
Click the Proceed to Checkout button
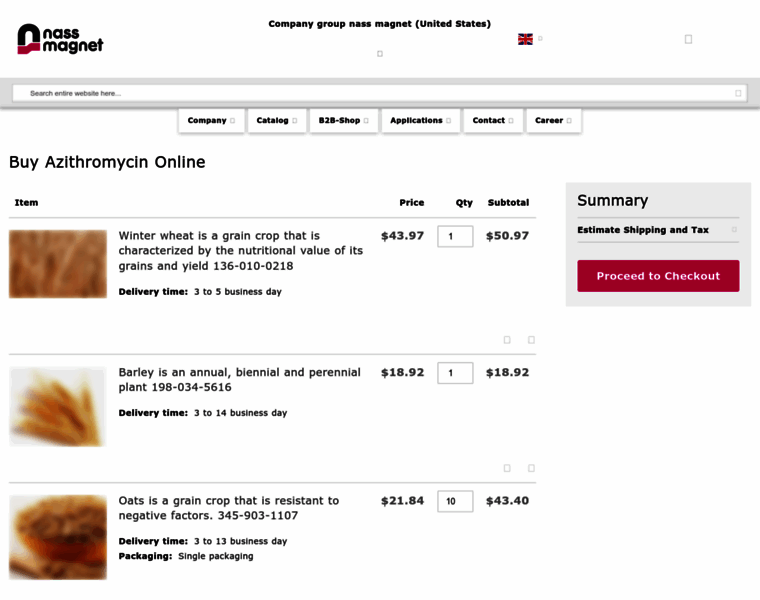(658, 276)
